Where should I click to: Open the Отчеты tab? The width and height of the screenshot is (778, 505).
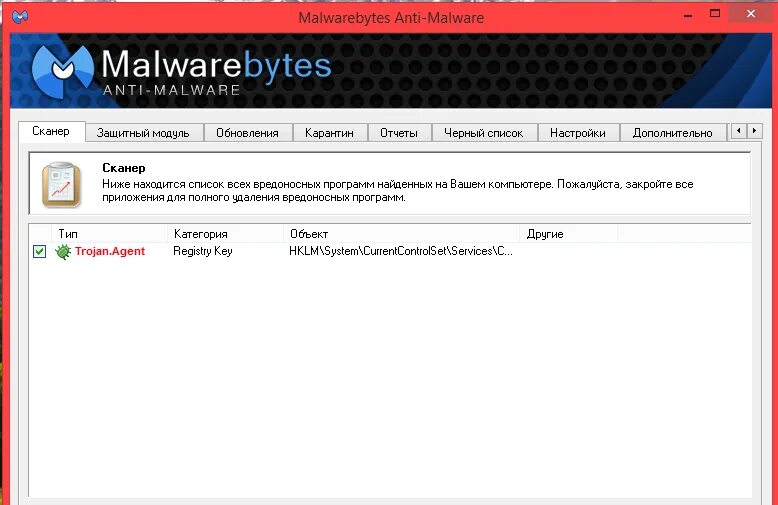coord(399,133)
